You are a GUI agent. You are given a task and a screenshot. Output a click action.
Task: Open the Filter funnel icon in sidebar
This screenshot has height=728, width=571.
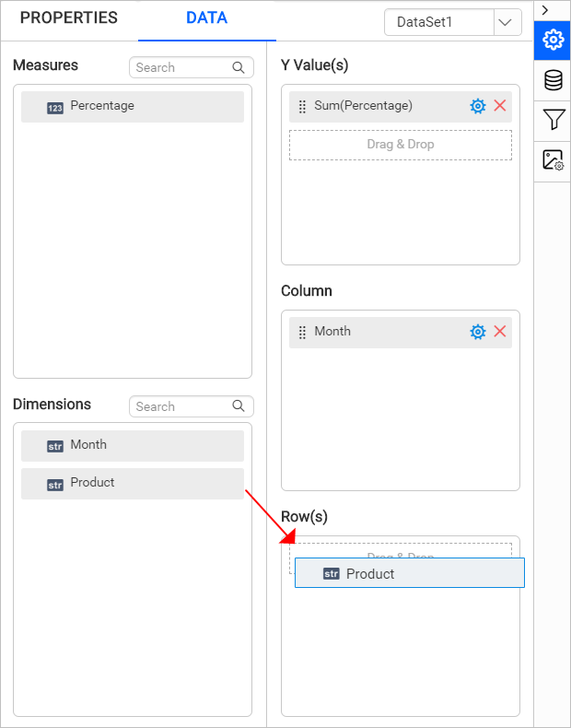pyautogui.click(x=553, y=120)
